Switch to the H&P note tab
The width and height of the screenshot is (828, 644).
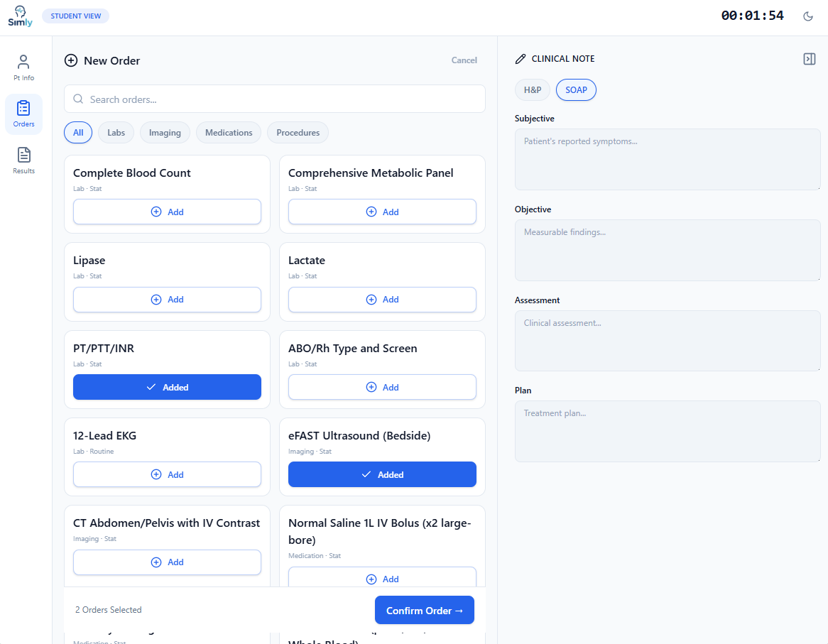point(533,90)
